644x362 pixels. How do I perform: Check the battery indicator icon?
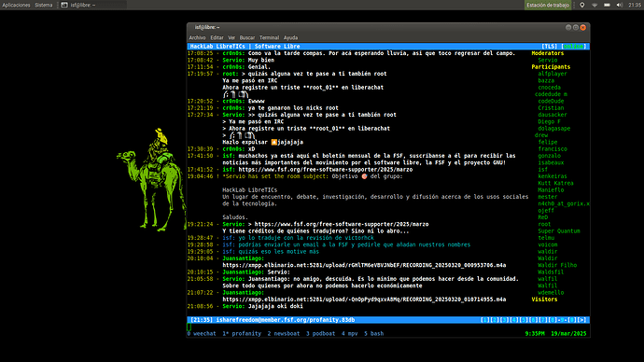click(607, 5)
